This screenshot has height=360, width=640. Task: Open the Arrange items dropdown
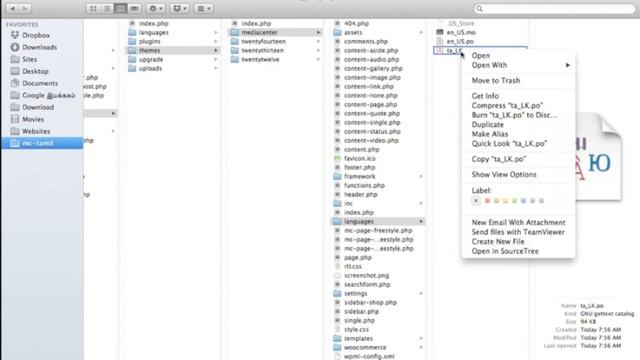(203, 8)
